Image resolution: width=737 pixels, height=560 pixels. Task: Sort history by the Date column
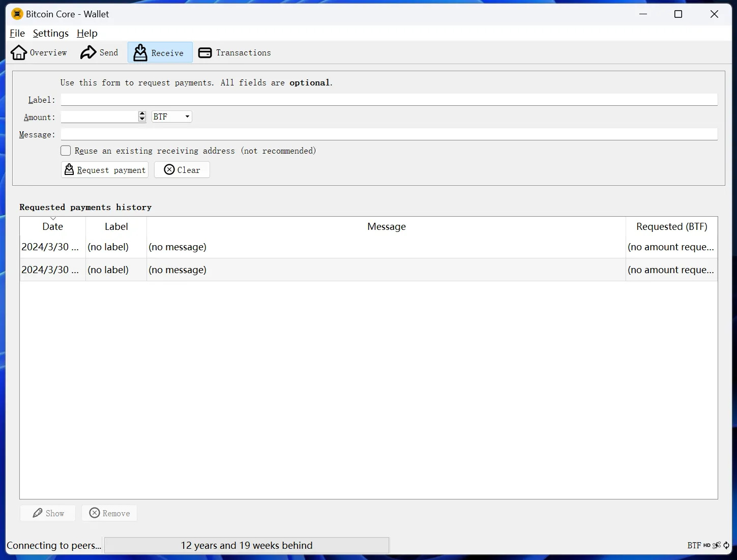[53, 226]
